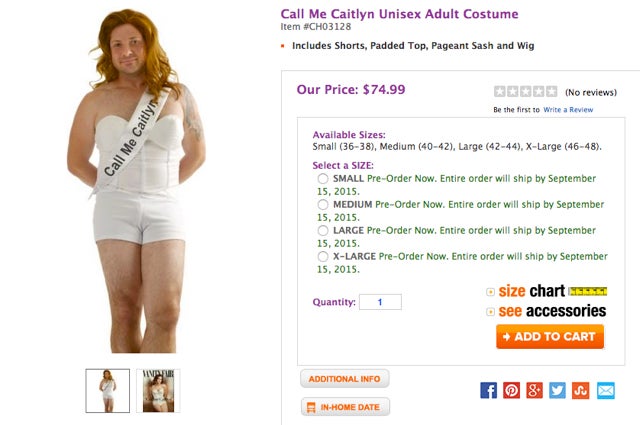The image size is (640, 425).
Task: Expand the size chart
Action: [x=531, y=291]
